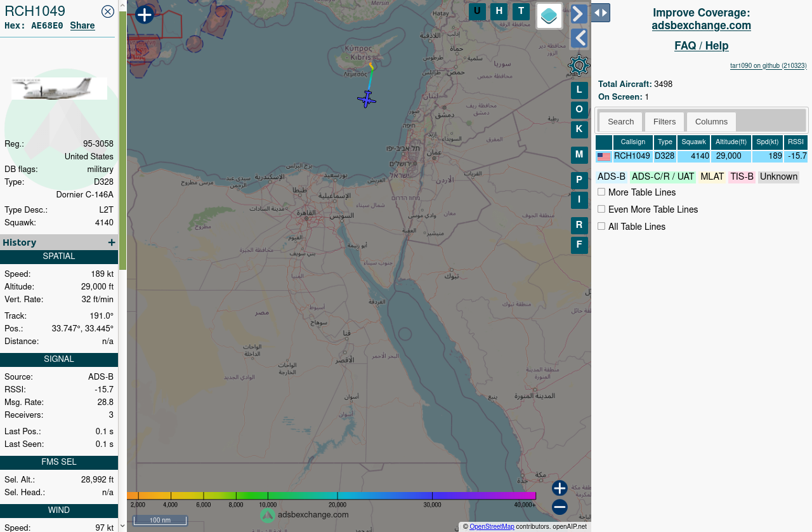Toggle the M map option button

[579, 155]
